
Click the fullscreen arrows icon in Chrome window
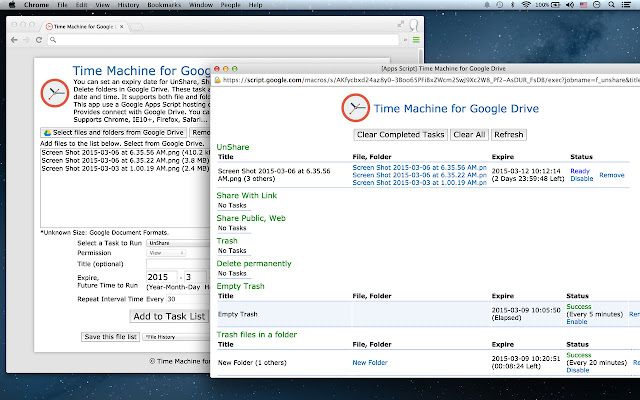[401, 24]
